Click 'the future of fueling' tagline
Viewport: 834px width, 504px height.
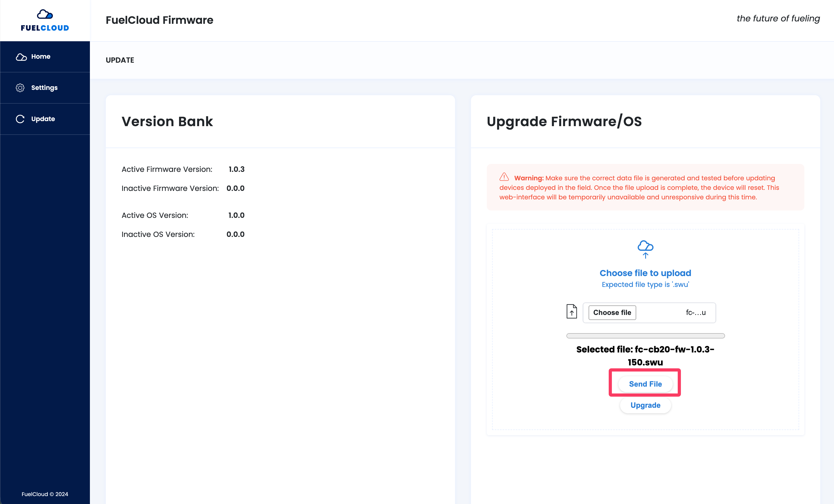tap(778, 19)
